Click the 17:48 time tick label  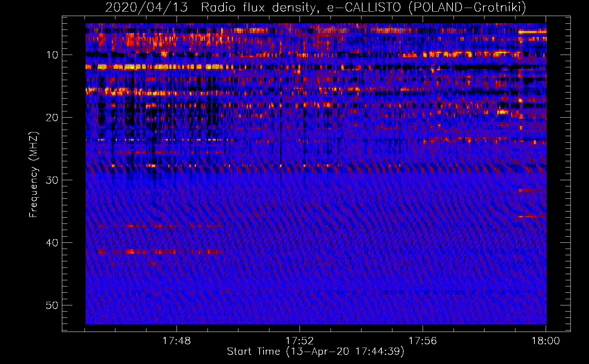[x=177, y=341]
